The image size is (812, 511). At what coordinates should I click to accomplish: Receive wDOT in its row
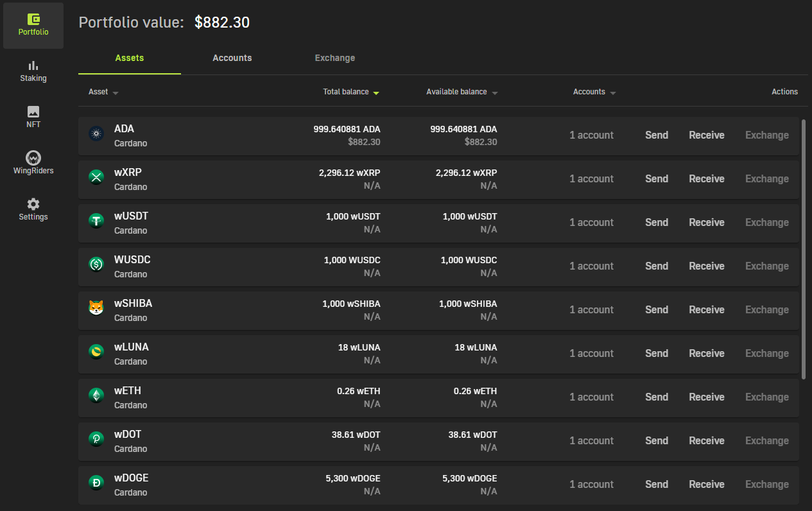click(707, 440)
